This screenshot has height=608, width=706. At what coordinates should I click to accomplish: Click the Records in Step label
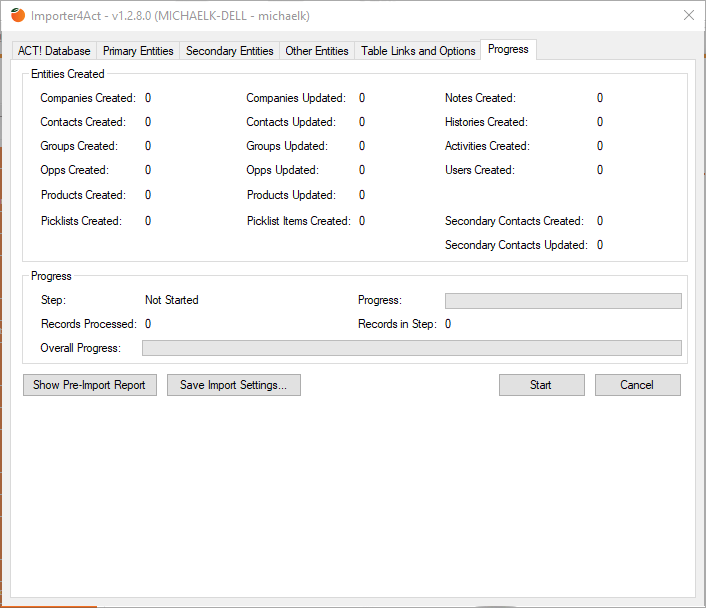397,324
